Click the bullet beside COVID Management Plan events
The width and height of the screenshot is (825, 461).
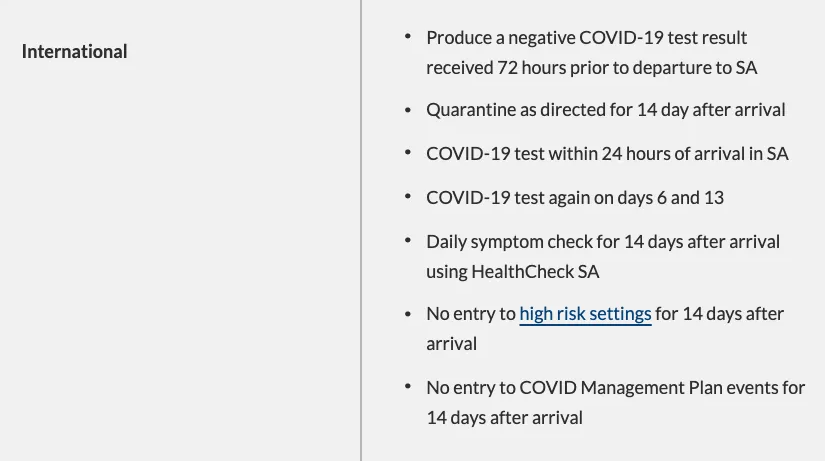tap(408, 387)
